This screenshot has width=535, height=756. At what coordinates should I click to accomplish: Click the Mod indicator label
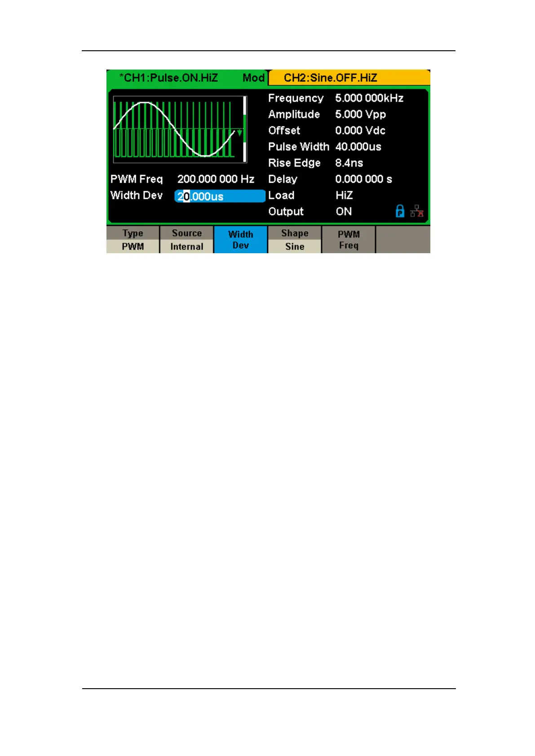[253, 78]
